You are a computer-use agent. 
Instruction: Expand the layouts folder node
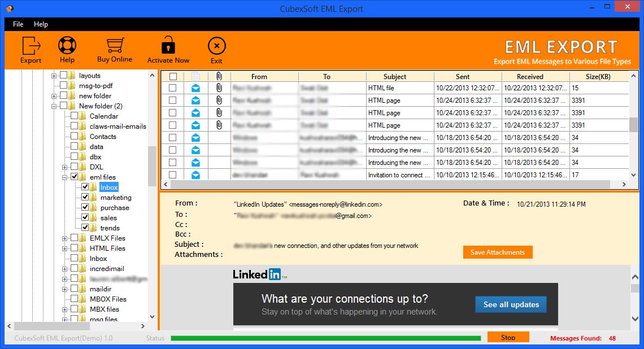(x=54, y=76)
